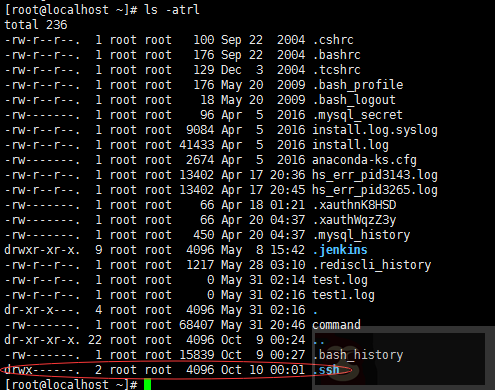Click the 03:10 time on .rediscli_history row
Image resolution: width=495 pixels, height=390 pixels.
(x=287, y=265)
